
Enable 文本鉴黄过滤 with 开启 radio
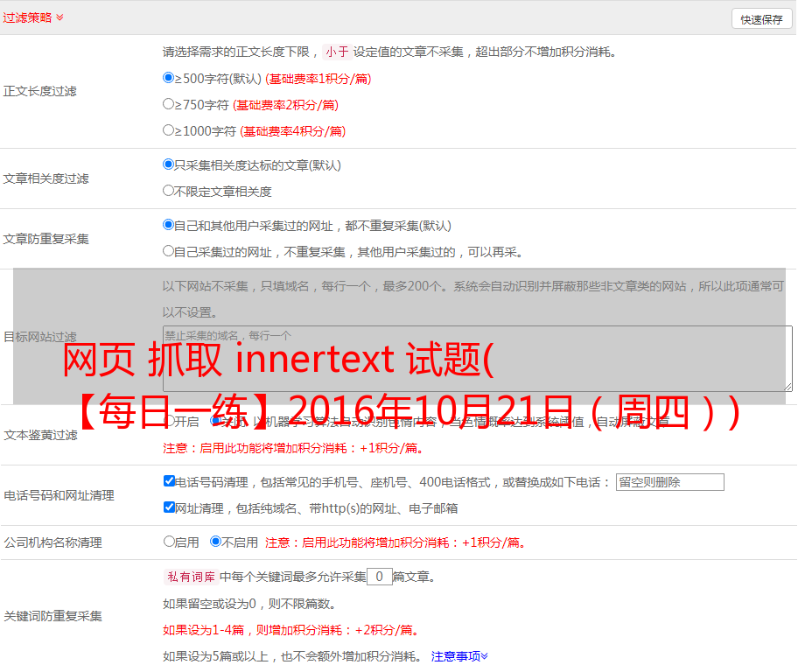tap(169, 421)
